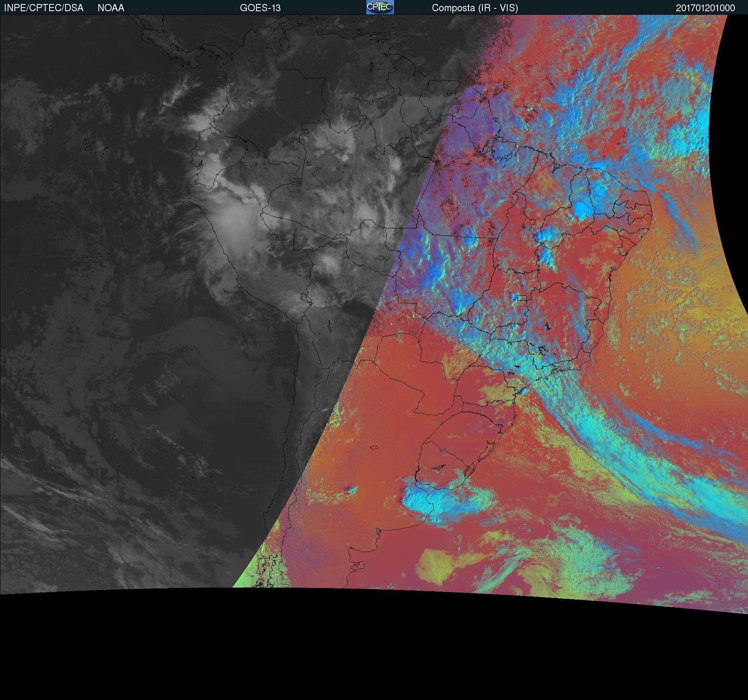
Task: Click the timestamp 201701201000
Action: (x=706, y=8)
